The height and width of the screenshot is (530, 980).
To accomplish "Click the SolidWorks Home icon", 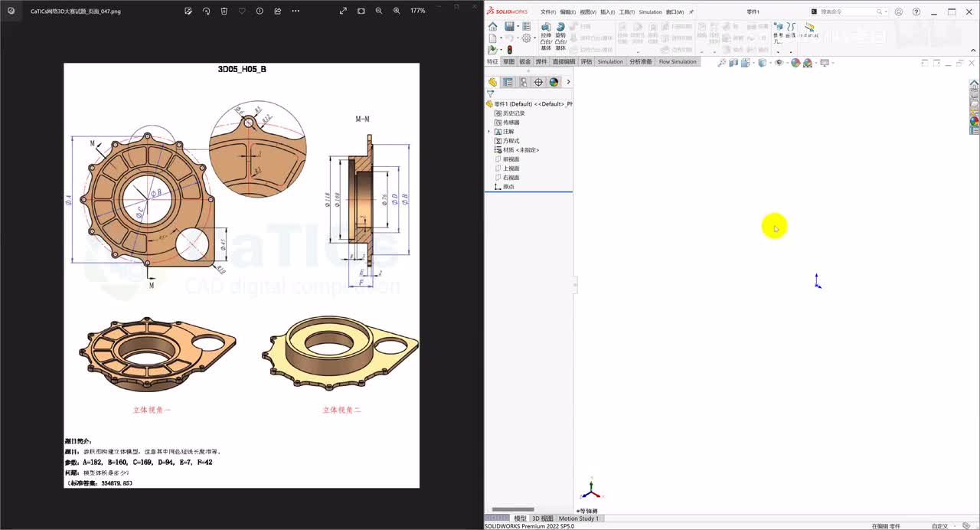I will (493, 26).
